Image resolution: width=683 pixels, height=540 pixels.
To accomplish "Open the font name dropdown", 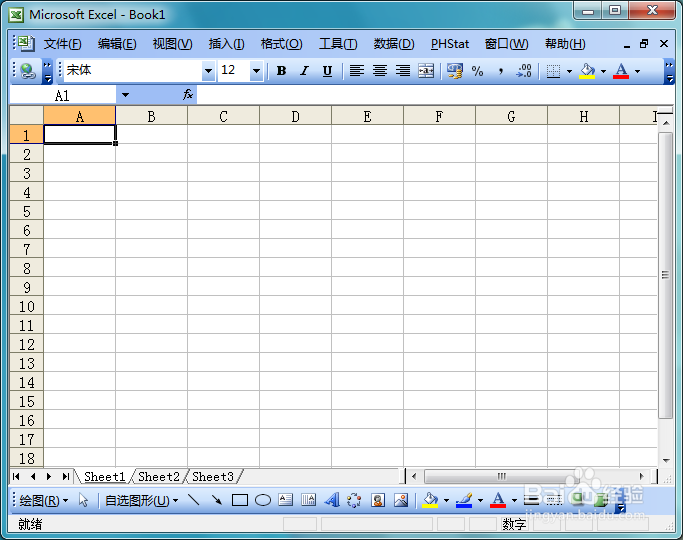I will tap(209, 71).
